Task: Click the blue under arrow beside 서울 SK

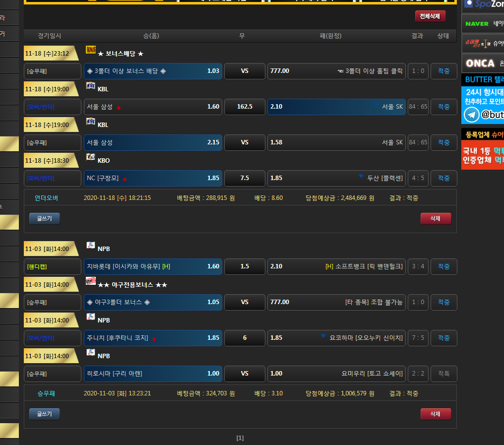Action: pyautogui.click(x=376, y=106)
